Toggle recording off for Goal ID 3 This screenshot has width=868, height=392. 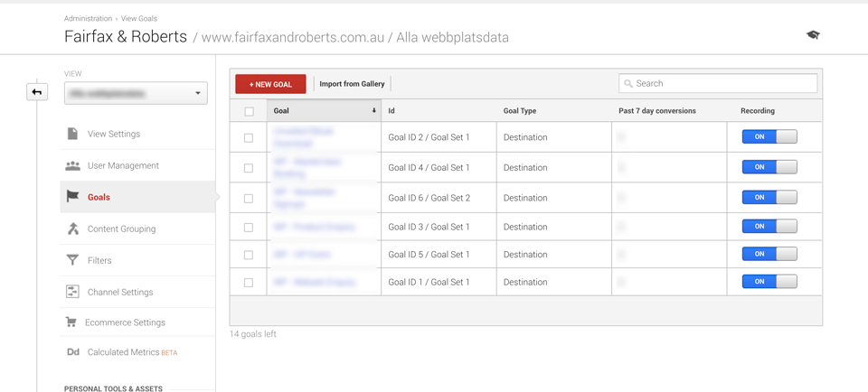tap(769, 226)
